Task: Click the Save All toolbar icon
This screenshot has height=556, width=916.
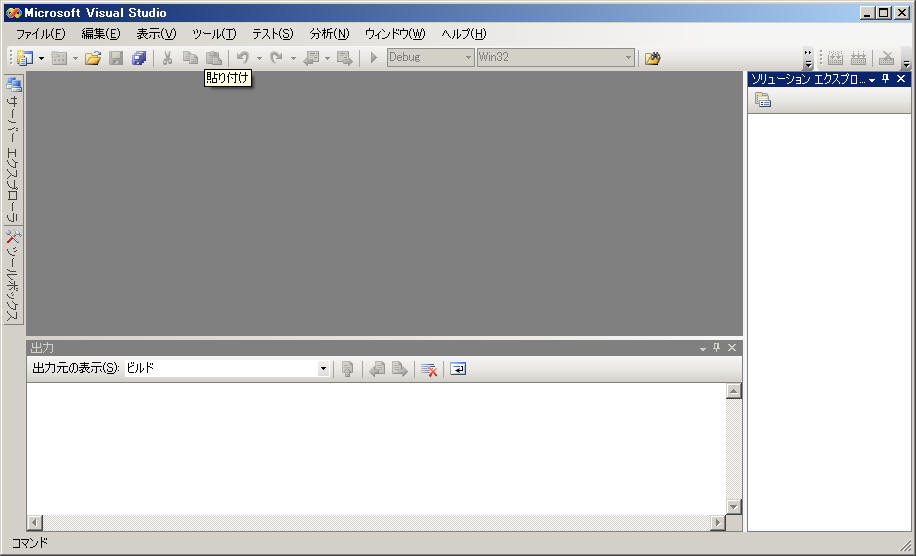Action: [x=139, y=58]
